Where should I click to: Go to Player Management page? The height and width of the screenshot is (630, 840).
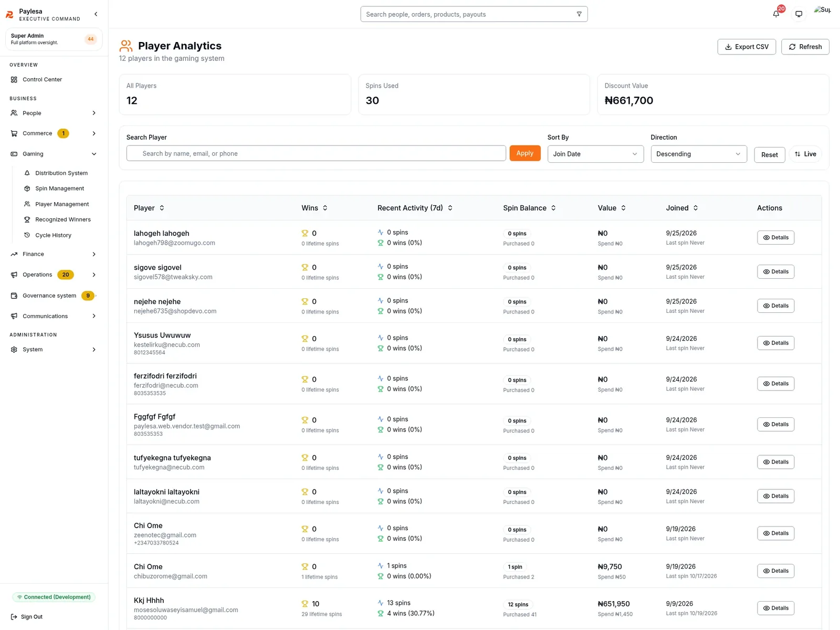[x=61, y=204]
